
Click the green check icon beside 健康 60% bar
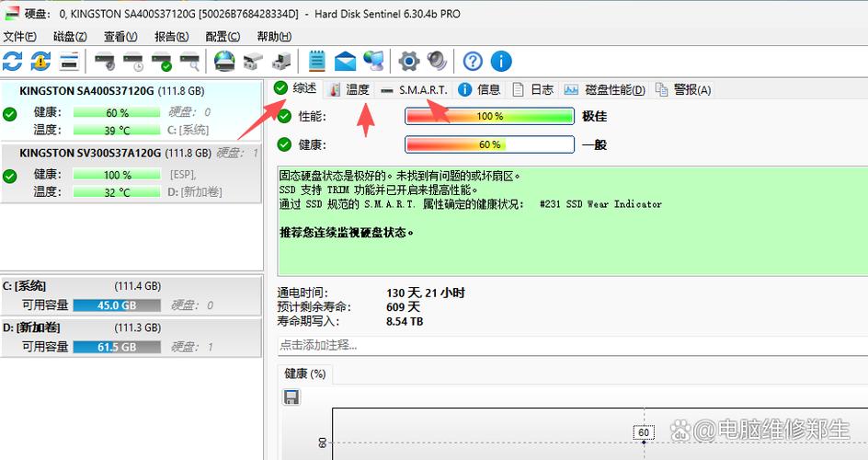[284, 144]
